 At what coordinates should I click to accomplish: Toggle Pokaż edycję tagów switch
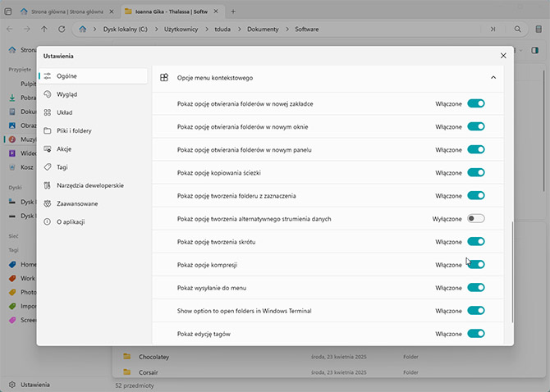476,334
